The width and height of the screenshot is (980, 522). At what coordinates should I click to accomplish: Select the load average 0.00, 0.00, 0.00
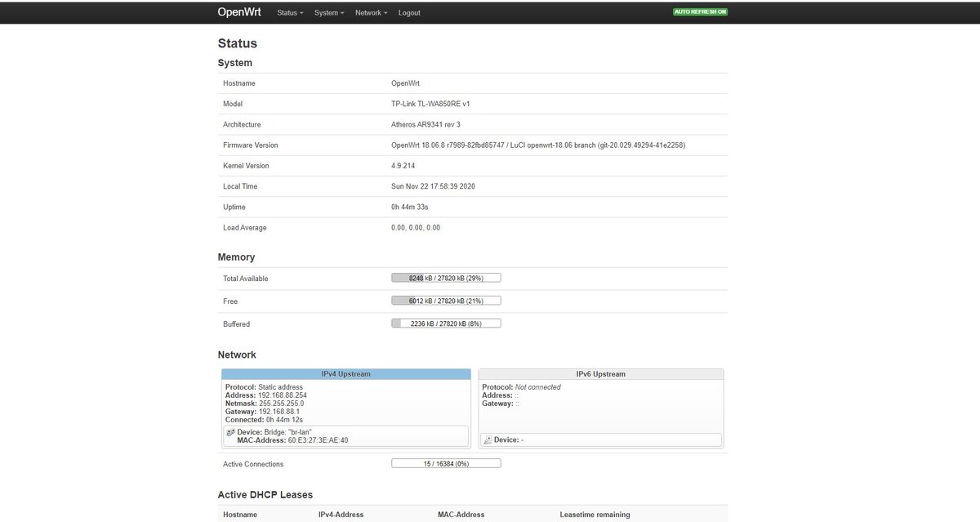click(x=416, y=227)
